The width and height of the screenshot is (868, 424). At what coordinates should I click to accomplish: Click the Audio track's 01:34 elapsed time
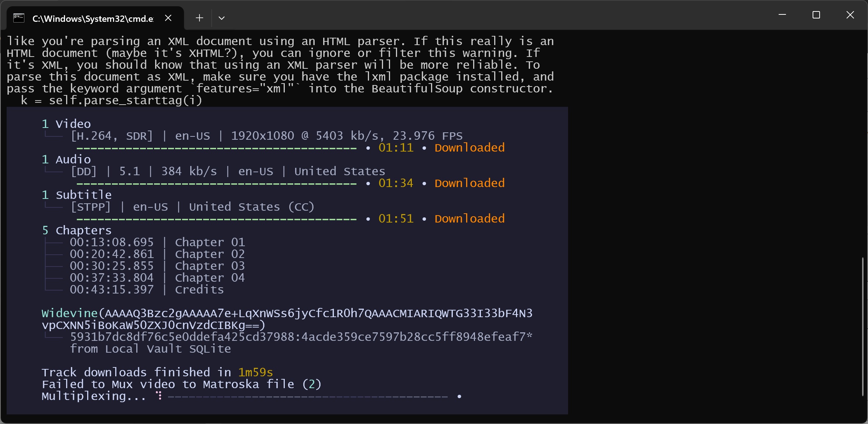click(x=396, y=183)
